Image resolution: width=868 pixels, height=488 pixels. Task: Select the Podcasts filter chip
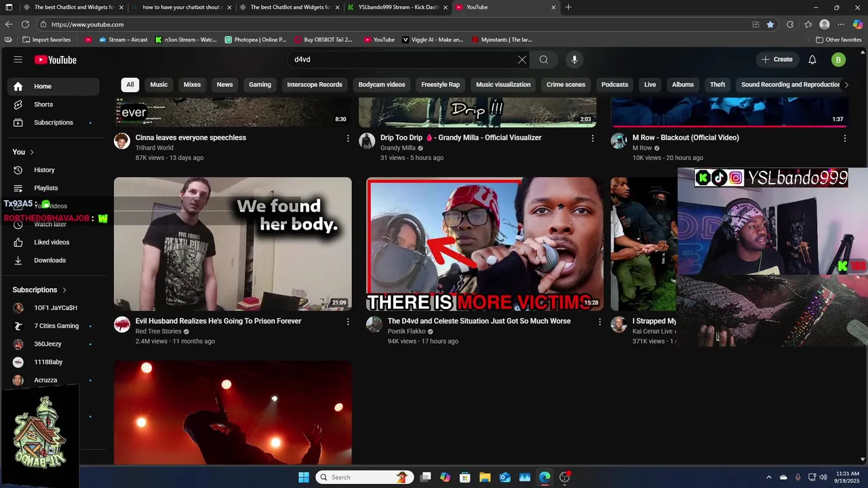point(614,85)
